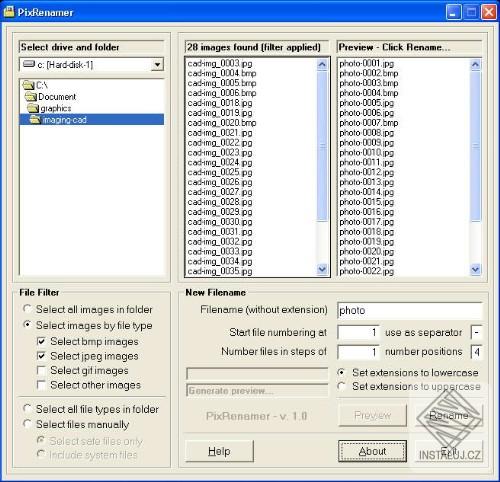Click scroll-up arrow of preview list
Screen dimensions: 500x482
[x=475, y=64]
